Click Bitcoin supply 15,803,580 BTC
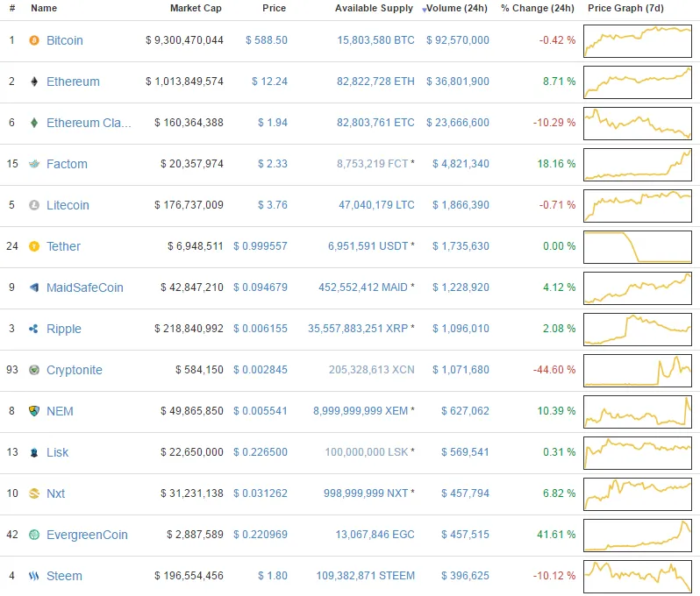 click(376, 40)
